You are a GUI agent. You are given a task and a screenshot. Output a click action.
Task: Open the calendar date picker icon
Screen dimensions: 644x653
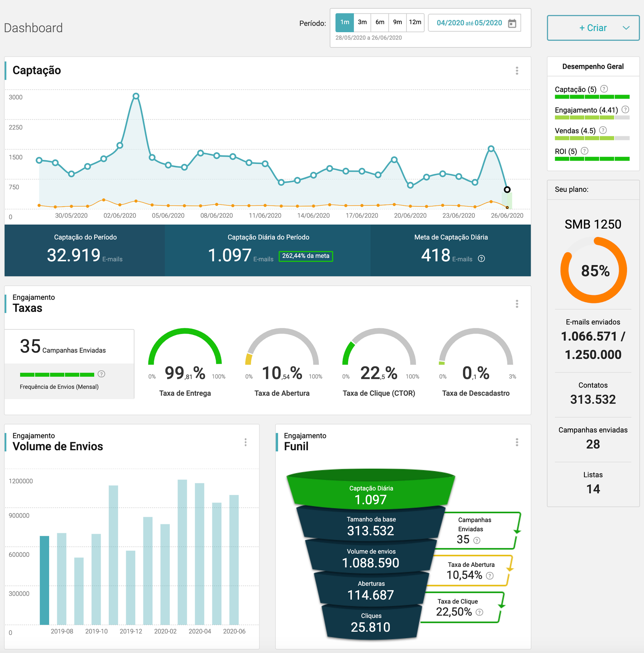coord(512,23)
